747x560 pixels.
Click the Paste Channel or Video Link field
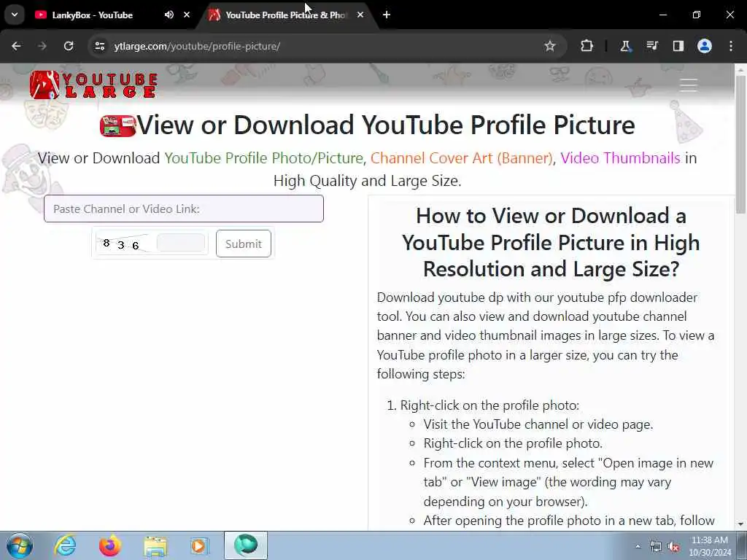click(183, 209)
